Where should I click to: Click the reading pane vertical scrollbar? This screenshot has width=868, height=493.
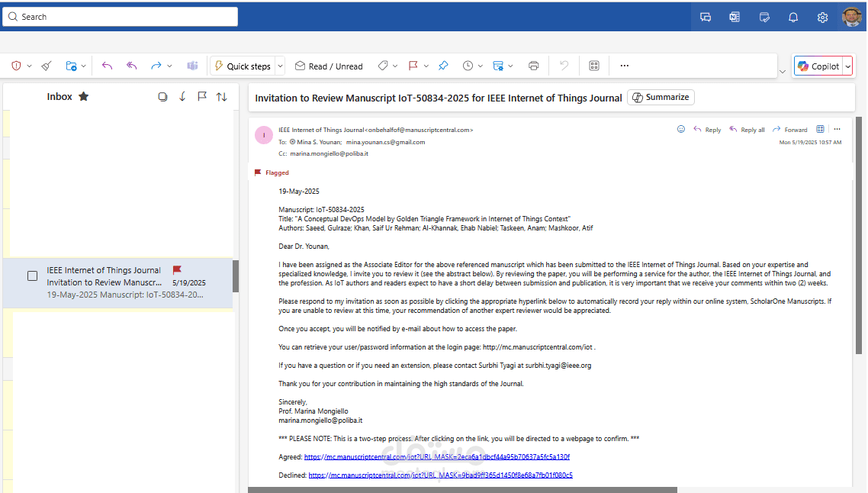coord(859,235)
